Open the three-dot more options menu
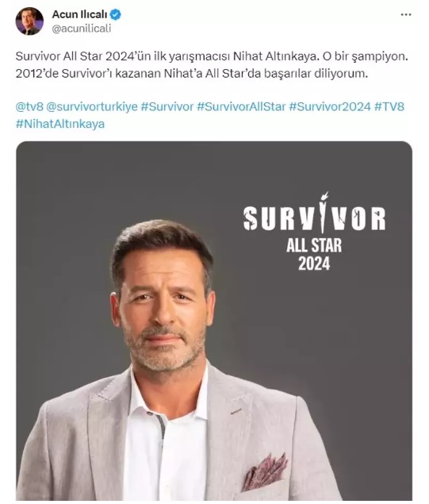Viewport: 429px width, 504px height. (406, 14)
